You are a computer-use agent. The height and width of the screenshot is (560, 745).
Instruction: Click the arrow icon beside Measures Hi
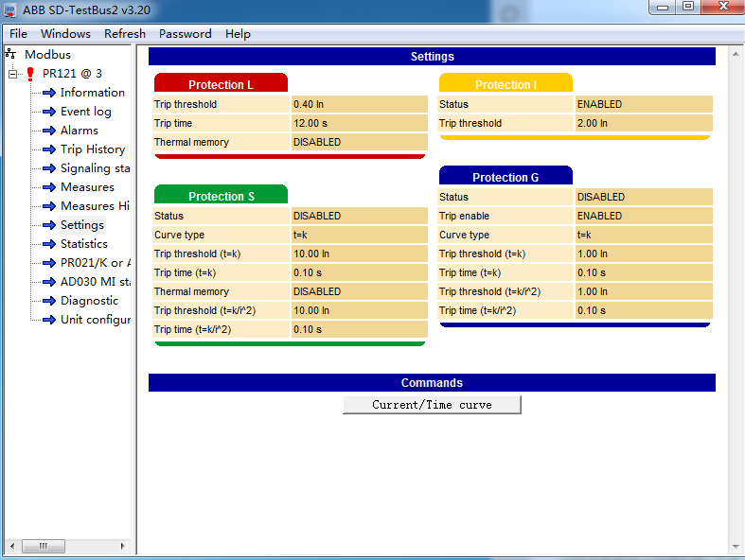click(x=49, y=206)
